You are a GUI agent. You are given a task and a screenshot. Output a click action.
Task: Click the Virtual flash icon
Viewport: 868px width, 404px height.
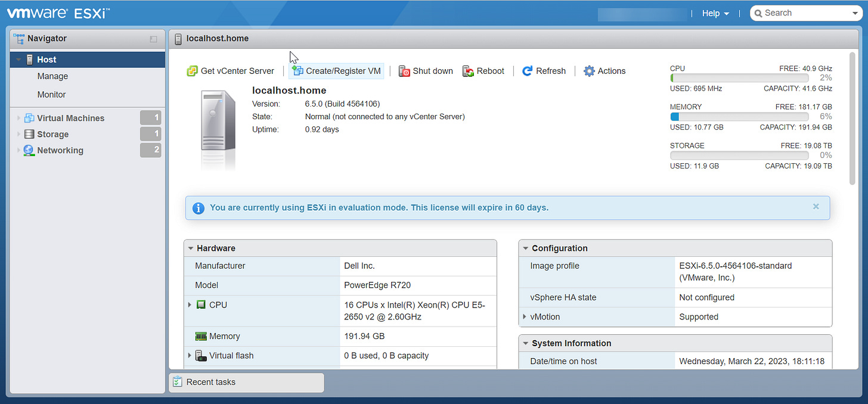pyautogui.click(x=201, y=356)
